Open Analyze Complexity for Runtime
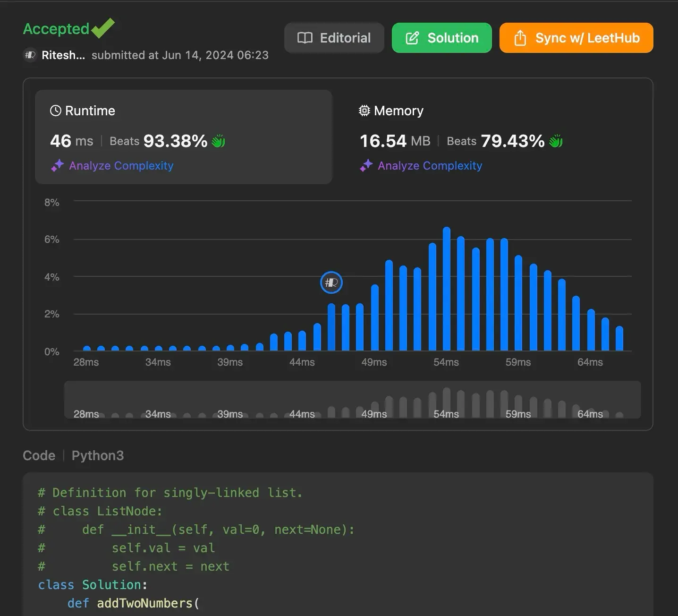This screenshot has width=678, height=616. tap(121, 166)
